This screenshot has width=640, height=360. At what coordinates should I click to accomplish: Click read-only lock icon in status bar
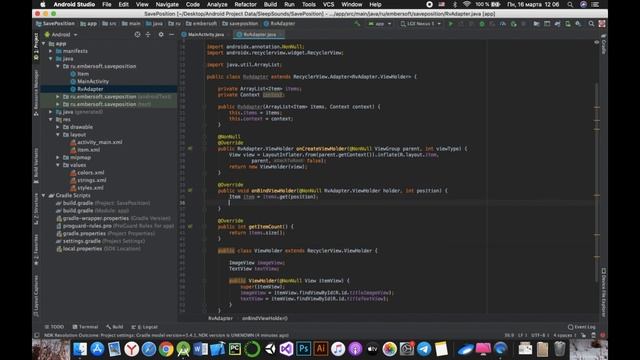584,335
